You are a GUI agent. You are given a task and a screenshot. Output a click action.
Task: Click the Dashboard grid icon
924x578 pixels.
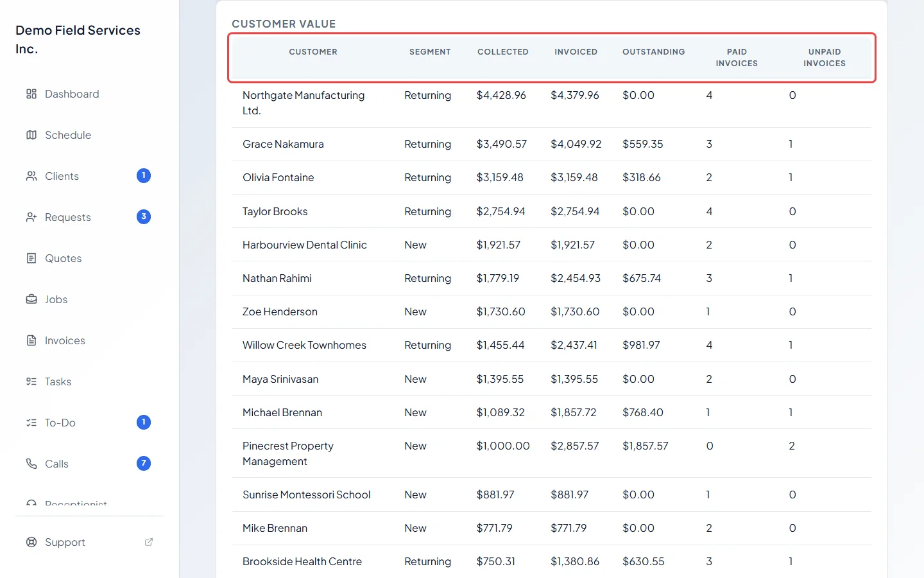pyautogui.click(x=31, y=94)
